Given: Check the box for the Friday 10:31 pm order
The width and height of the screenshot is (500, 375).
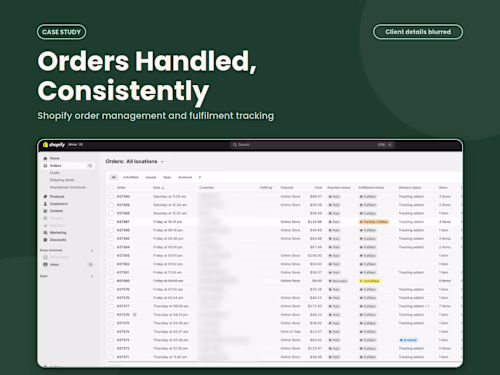Looking at the screenshot, I should click(111, 222).
